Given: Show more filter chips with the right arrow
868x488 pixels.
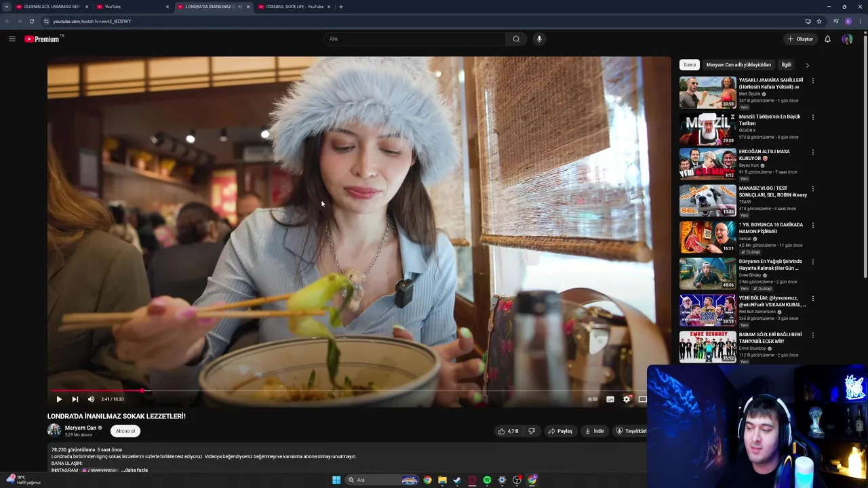Looking at the screenshot, I should pos(807,65).
